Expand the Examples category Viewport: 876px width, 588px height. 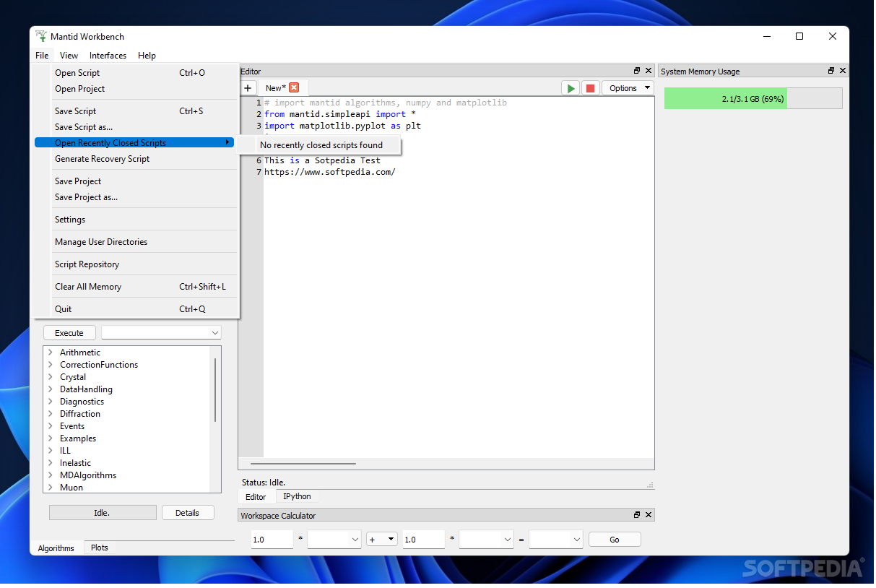(50, 438)
